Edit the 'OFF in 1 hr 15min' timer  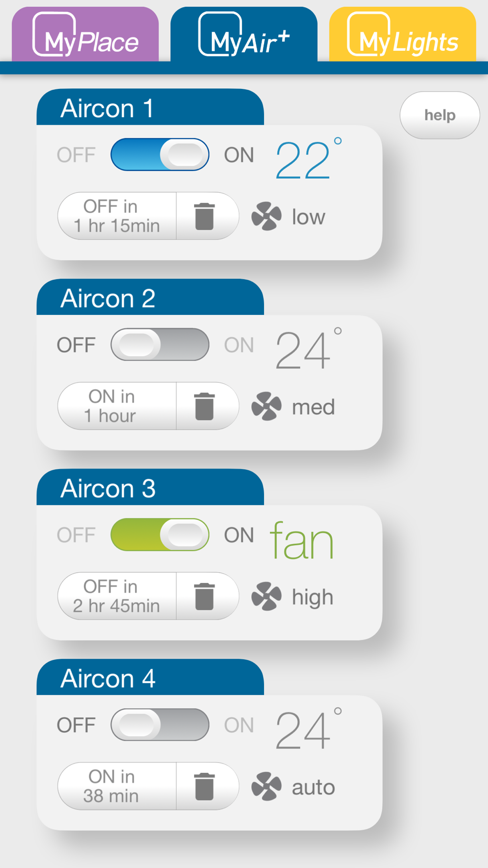point(117,216)
